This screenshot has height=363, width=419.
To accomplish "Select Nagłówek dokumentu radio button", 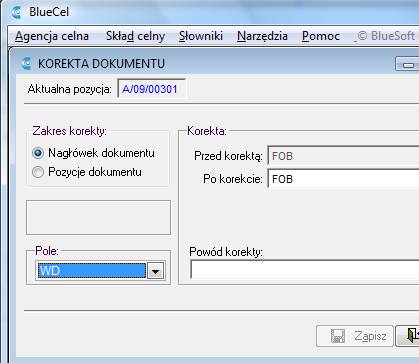I will [x=38, y=153].
